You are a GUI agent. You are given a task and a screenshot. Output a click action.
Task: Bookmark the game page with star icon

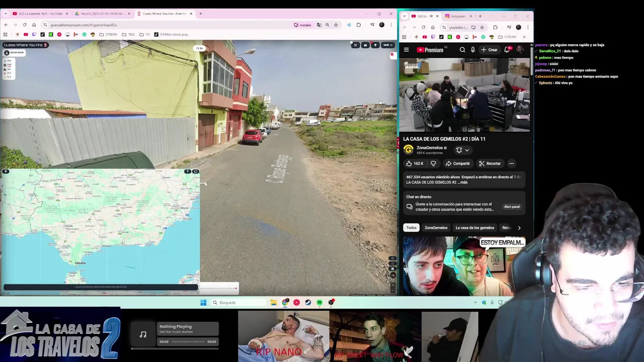[x=336, y=25]
